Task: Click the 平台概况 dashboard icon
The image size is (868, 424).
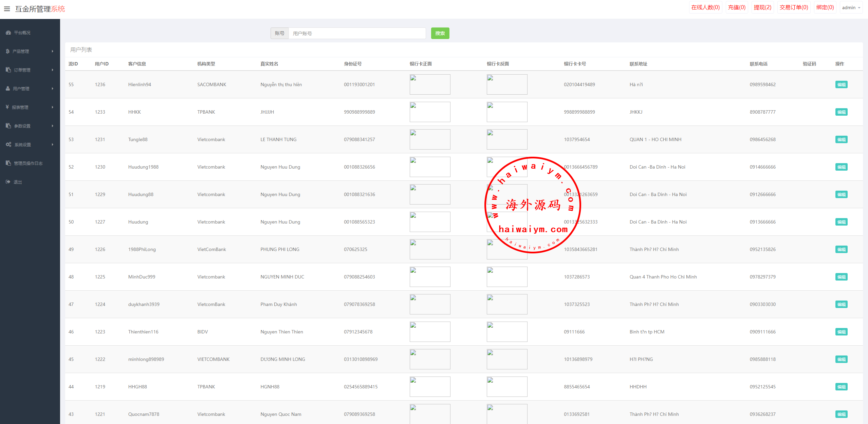Action: [x=8, y=33]
